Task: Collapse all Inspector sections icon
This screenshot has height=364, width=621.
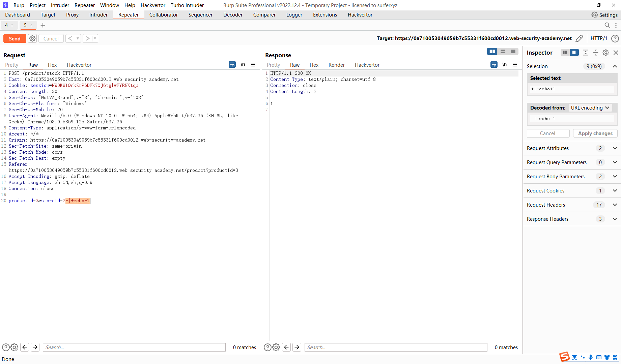Action: click(596, 53)
